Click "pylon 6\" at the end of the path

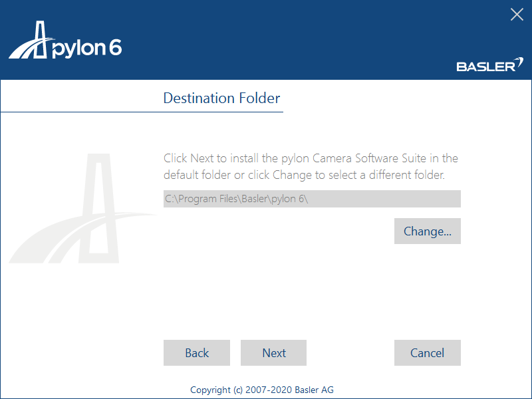click(x=289, y=199)
